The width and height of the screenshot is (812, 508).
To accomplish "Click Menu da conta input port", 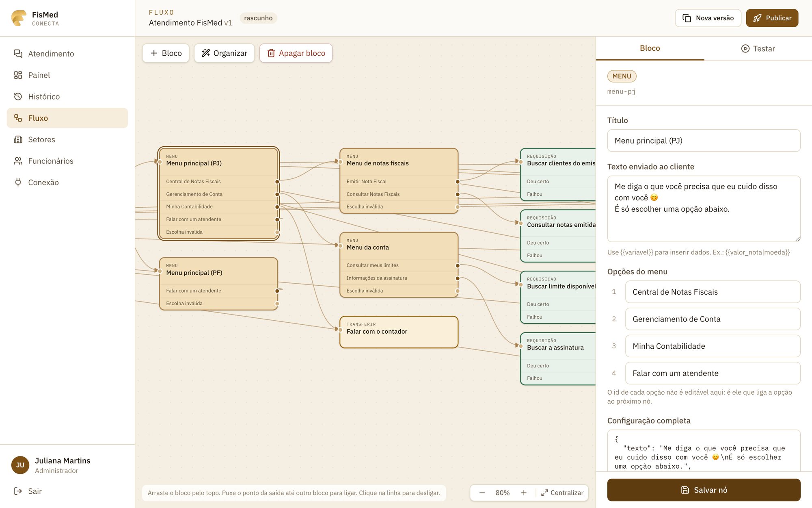I will [340, 246].
